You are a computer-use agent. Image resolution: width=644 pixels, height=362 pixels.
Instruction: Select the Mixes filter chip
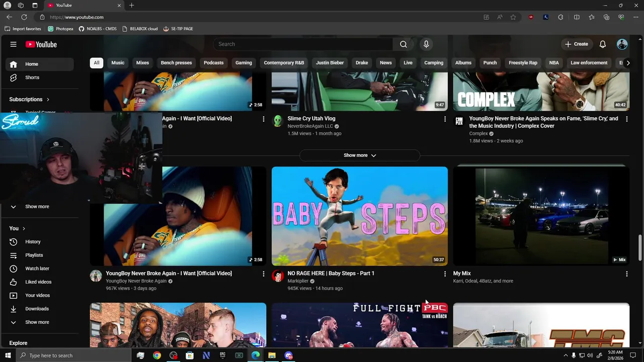[142, 63]
